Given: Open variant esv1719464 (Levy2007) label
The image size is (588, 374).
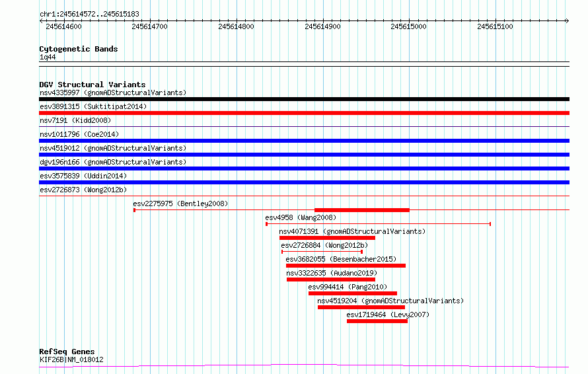Looking at the screenshot, I should (x=388, y=315).
